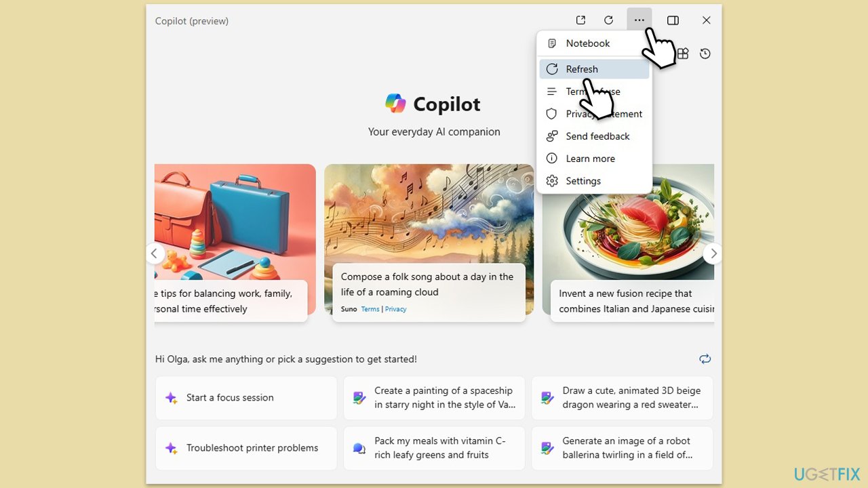Viewport: 868px width, 488px height.
Task: Select Send feedback from the menu
Action: (x=594, y=136)
